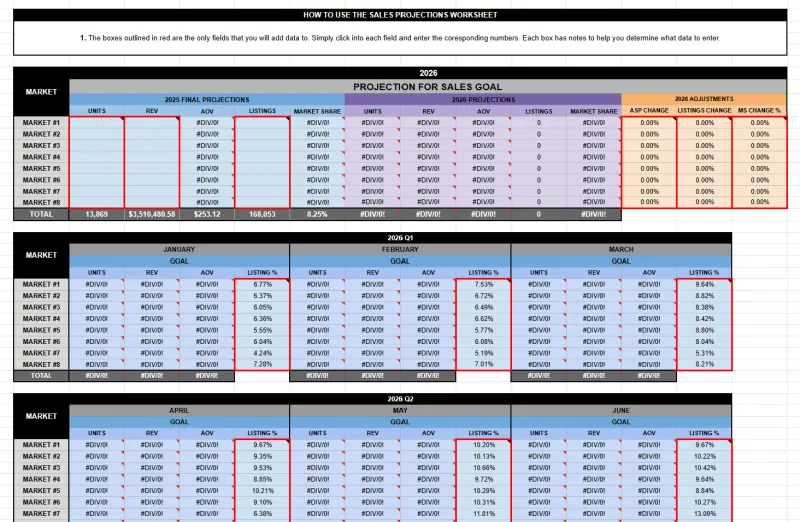The width and height of the screenshot is (800, 522).
Task: Click the 2026 Adjustments orange header
Action: pyautogui.click(x=704, y=99)
